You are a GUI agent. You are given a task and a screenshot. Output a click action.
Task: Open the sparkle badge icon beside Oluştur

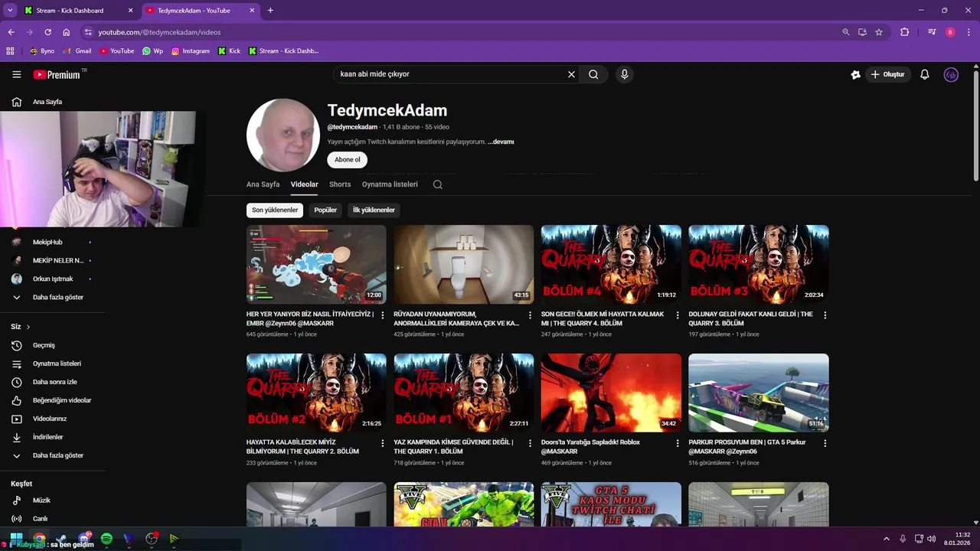point(856,74)
